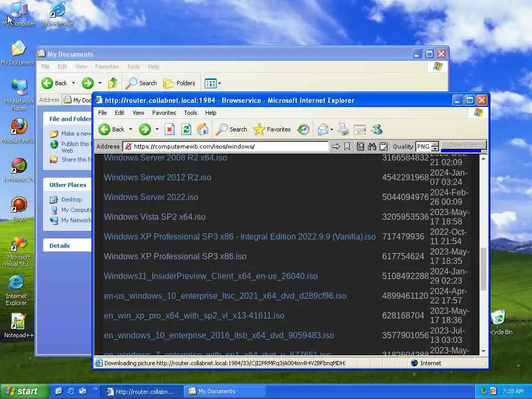Expand Views dropdown arrow in My Documents
Viewport: 532px width, 399px height.
(x=220, y=84)
